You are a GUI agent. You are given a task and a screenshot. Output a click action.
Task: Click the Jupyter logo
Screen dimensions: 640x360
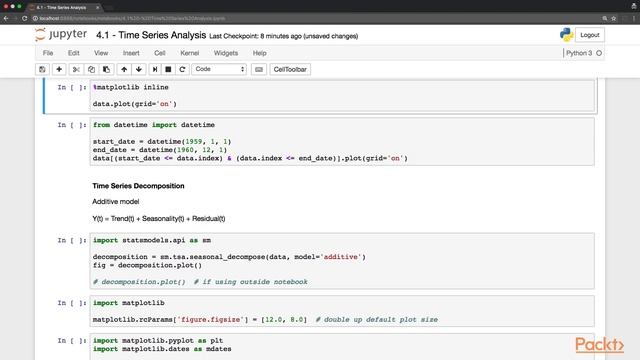tap(61, 35)
